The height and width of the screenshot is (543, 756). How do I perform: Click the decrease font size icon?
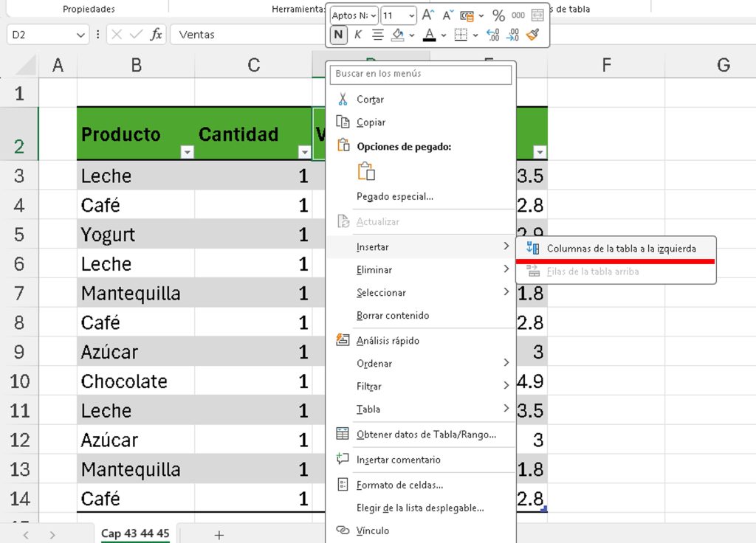(447, 15)
